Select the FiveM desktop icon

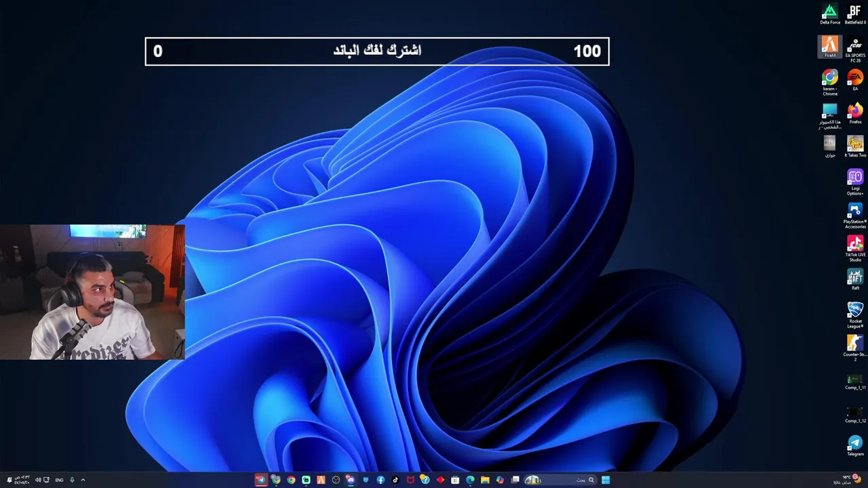[829, 47]
